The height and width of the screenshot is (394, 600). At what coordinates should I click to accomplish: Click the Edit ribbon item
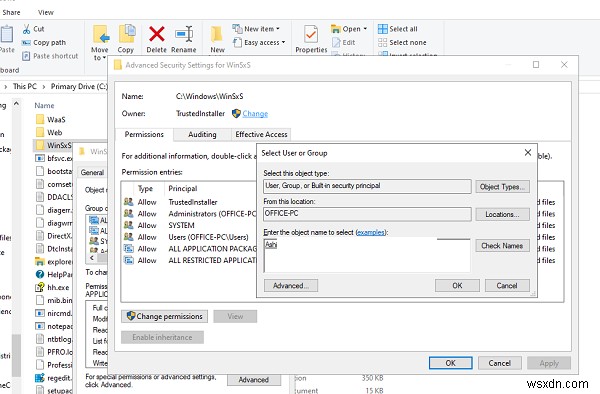point(344,42)
